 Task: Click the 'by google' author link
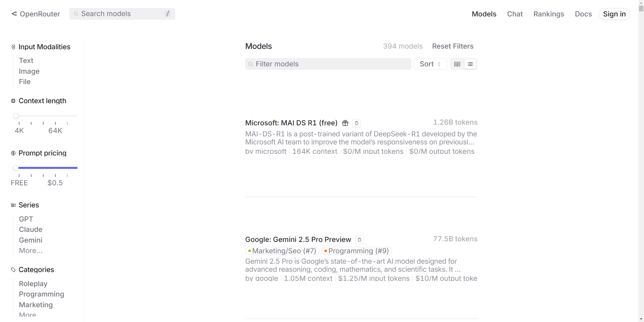click(262, 278)
